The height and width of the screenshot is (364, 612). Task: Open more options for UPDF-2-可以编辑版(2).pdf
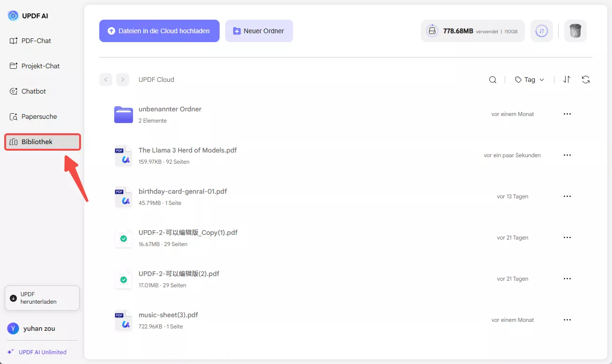(567, 279)
